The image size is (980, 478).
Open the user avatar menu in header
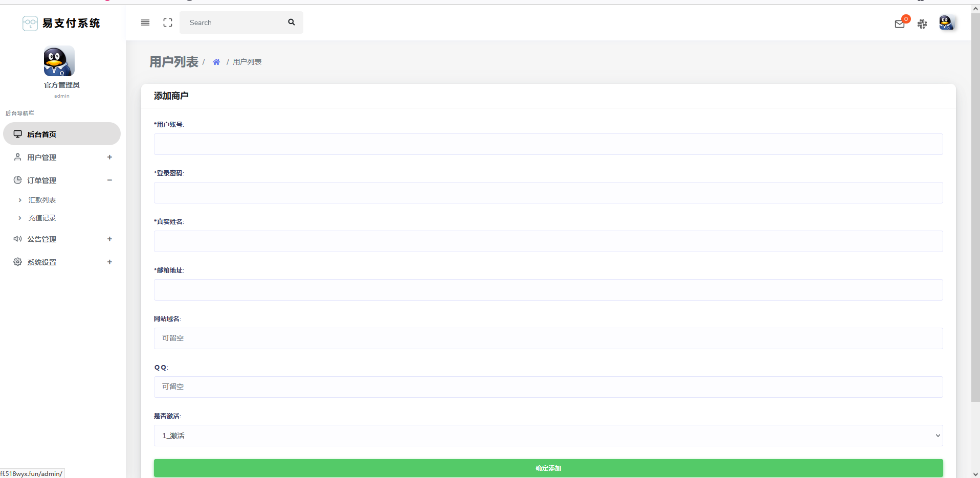[946, 22]
